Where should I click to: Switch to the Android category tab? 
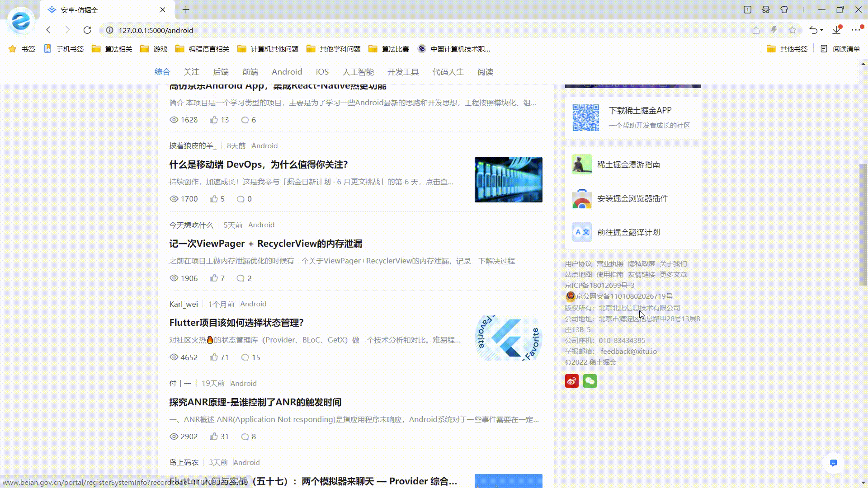[287, 72]
